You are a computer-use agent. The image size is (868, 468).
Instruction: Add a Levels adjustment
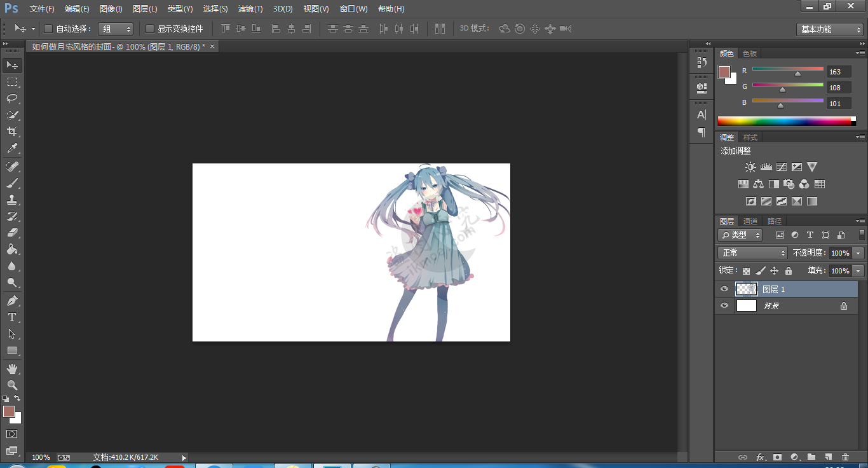(766, 167)
